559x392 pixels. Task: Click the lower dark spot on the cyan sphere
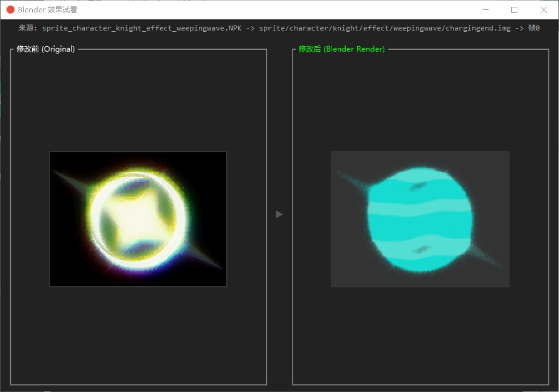(x=420, y=250)
